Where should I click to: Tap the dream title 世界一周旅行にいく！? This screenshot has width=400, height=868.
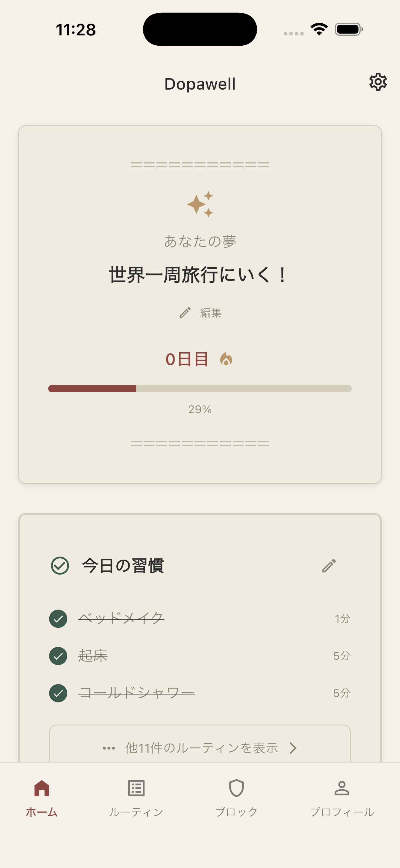[x=198, y=275]
